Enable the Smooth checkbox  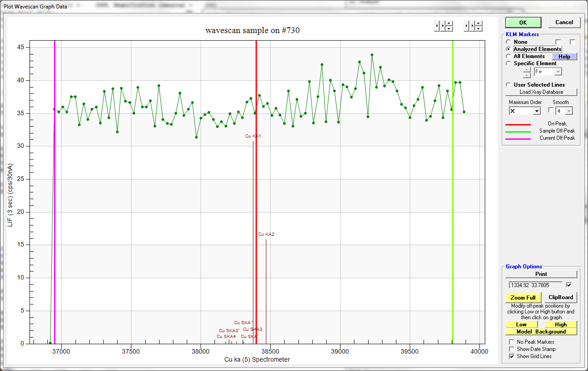point(551,110)
